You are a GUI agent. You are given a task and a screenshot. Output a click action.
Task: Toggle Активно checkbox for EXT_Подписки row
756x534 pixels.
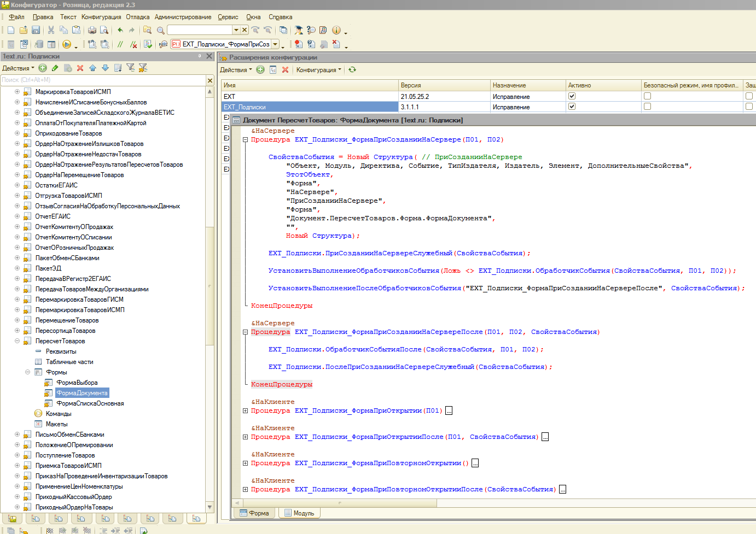[x=572, y=107]
